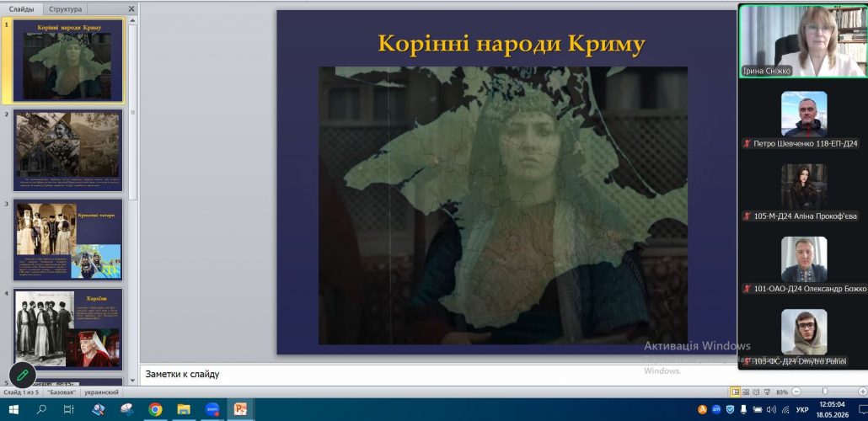Screen dimensions: 868x421
Task: Select 101-ОАО-Д24 Олександр Божко participant tile
Action: pos(804,259)
